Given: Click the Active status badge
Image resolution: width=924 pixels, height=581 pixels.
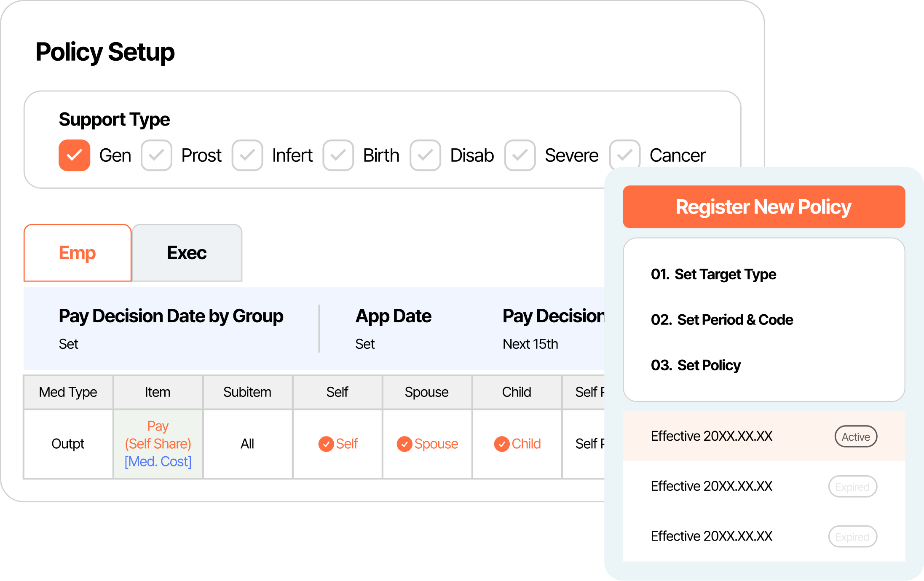Looking at the screenshot, I should (855, 436).
